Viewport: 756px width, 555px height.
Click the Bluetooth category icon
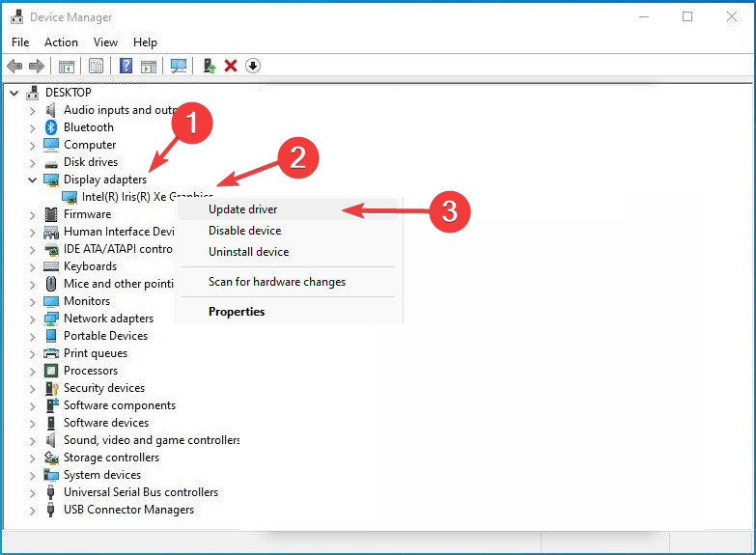[51, 127]
